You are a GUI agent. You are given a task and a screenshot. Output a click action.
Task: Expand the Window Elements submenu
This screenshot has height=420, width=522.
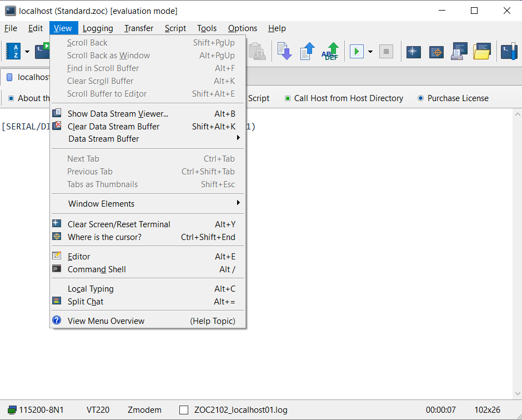[148, 204]
